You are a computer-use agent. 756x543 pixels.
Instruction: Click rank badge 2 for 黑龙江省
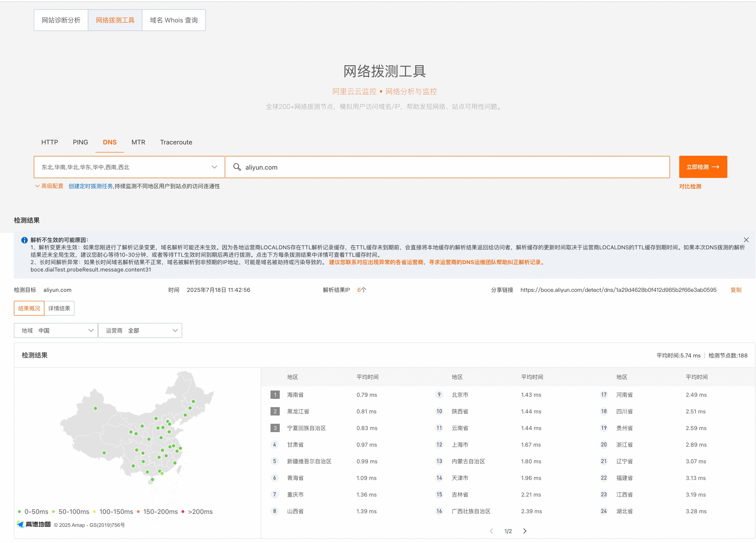[x=275, y=412]
